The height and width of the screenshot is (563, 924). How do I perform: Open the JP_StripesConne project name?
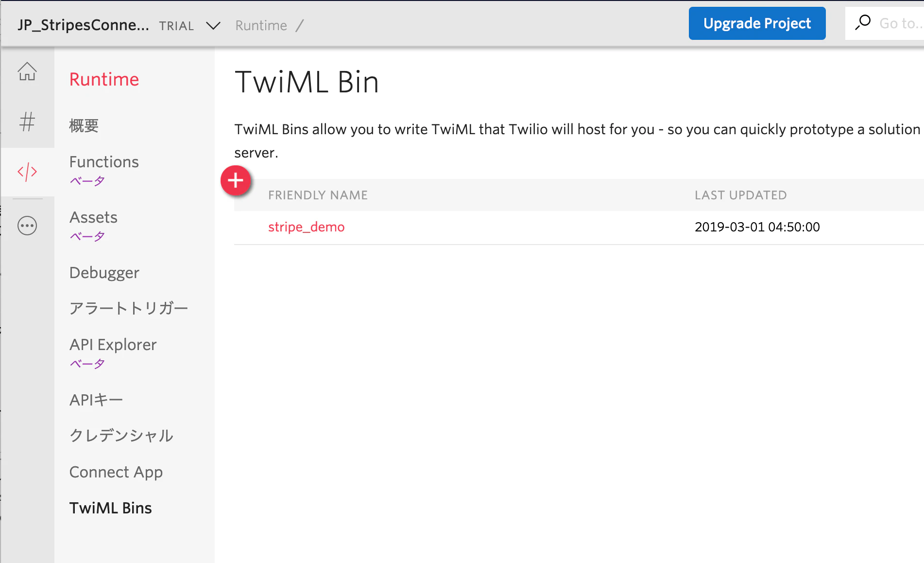pyautogui.click(x=83, y=25)
